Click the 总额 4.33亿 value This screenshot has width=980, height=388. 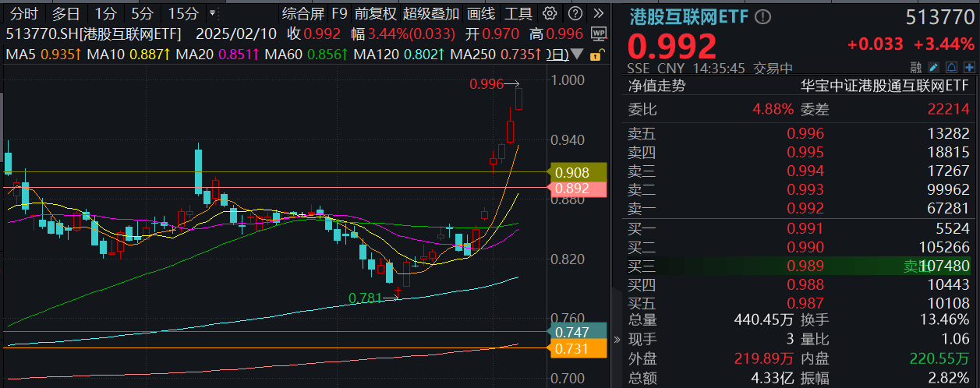(773, 379)
